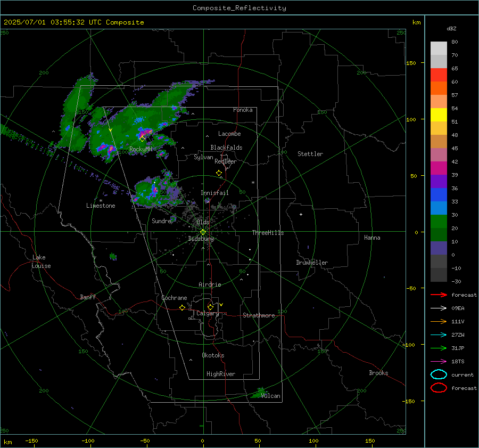This screenshot has width=479, height=448.
Task: Click the 'Strathmore' map label
Action: click(259, 315)
